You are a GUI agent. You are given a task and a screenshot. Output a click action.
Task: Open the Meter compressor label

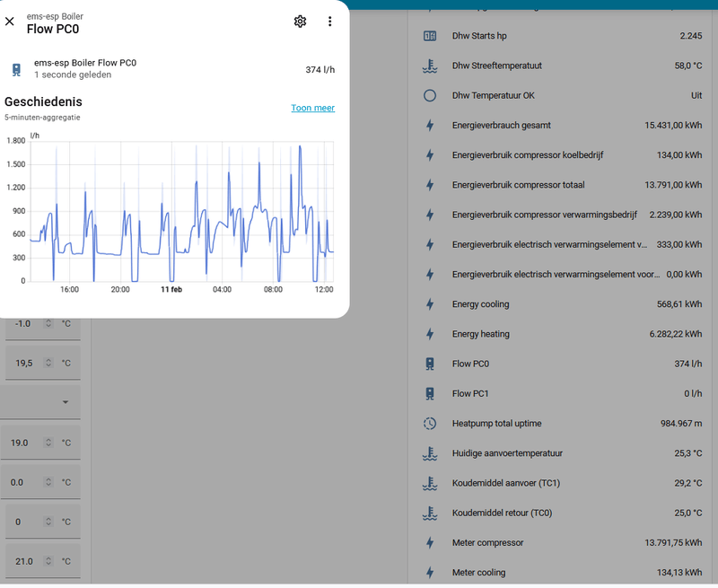pos(487,542)
